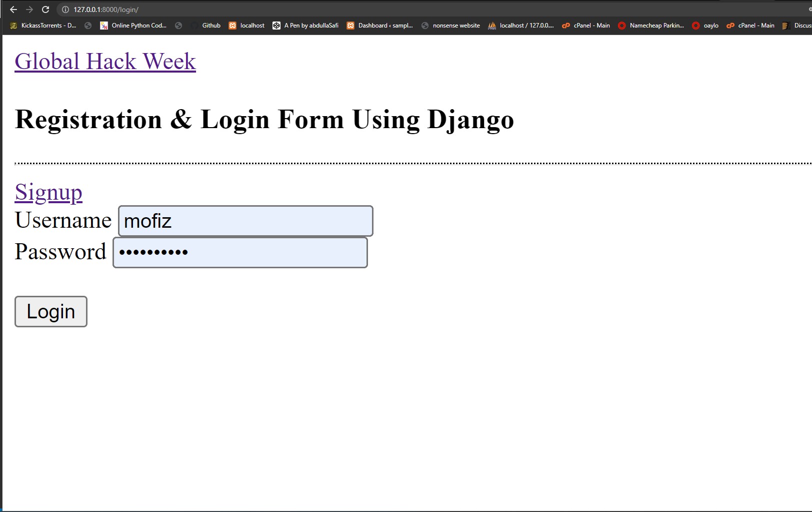This screenshot has height=512, width=812.
Task: Open the nonsense website bookmark
Action: click(450, 26)
